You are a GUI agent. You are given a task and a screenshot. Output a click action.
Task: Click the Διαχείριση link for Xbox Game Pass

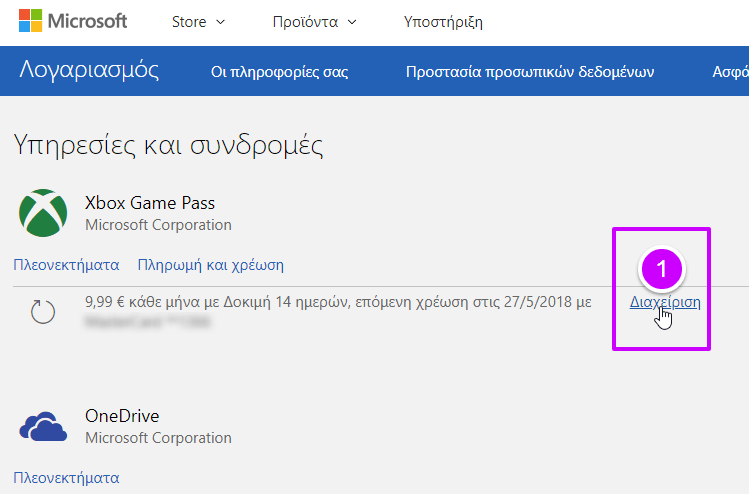(665, 302)
